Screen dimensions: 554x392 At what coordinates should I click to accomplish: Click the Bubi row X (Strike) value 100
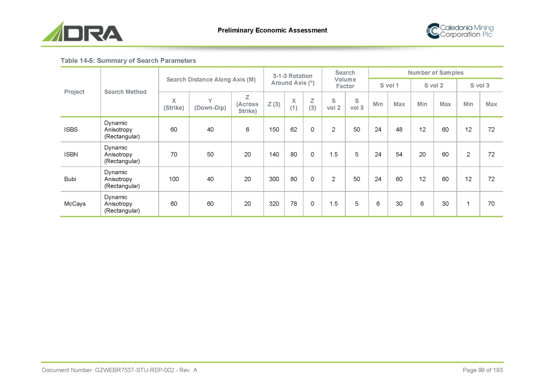coord(174,179)
